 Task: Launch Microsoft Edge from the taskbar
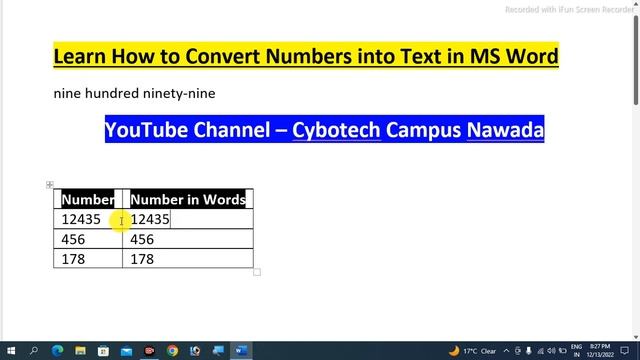pyautogui.click(x=57, y=351)
